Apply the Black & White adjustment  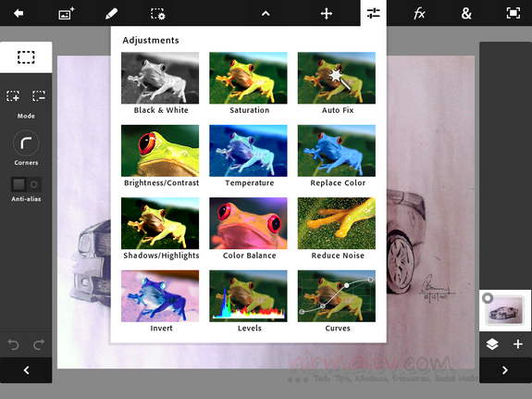160,83
